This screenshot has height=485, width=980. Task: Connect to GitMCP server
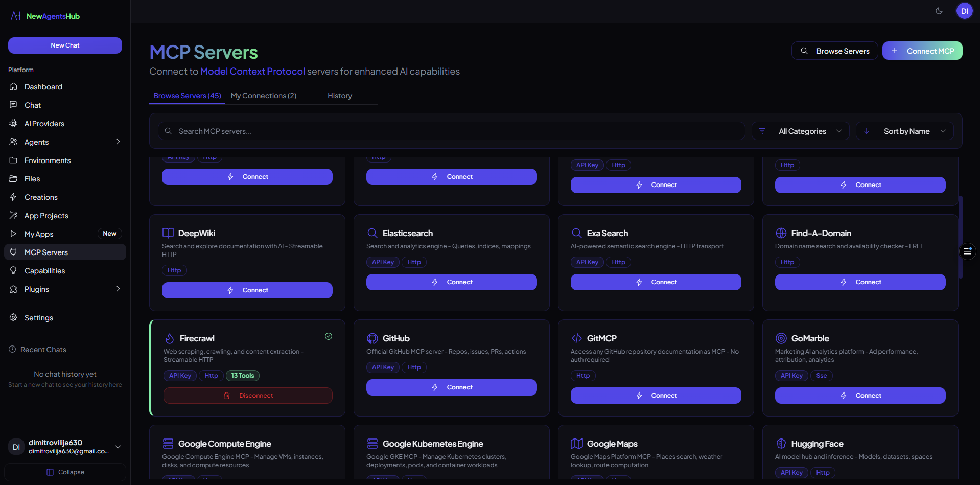pos(656,396)
